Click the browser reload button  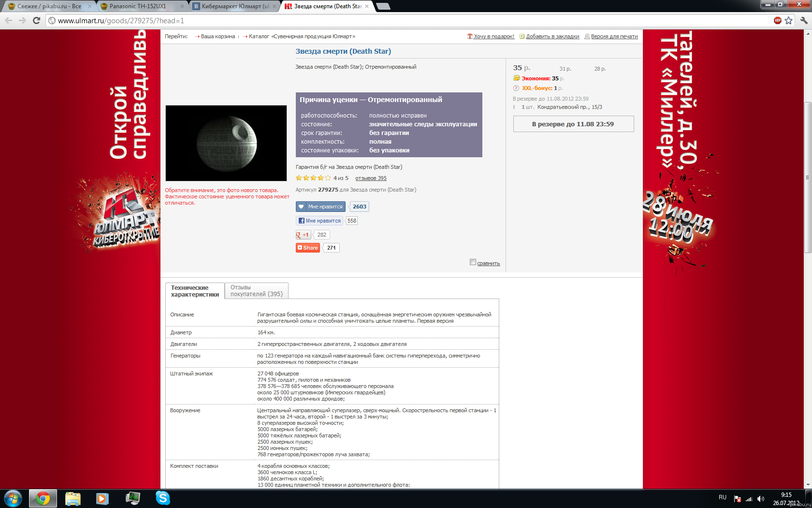click(x=36, y=20)
